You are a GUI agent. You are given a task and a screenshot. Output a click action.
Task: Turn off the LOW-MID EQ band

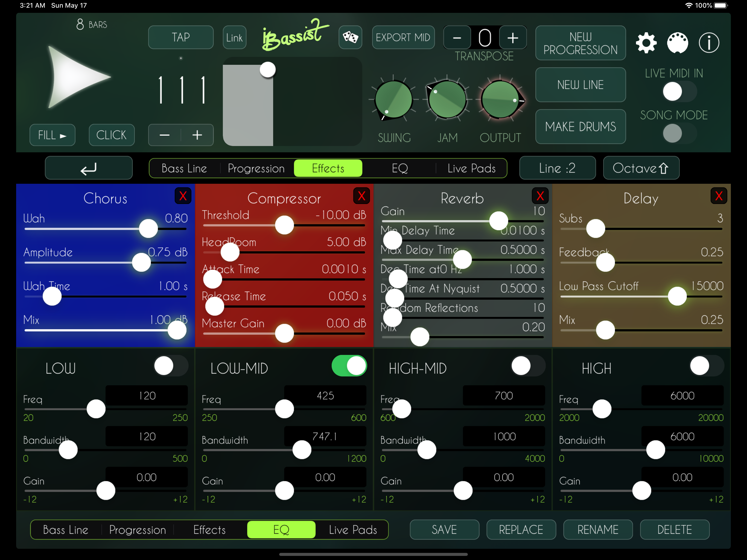click(349, 366)
